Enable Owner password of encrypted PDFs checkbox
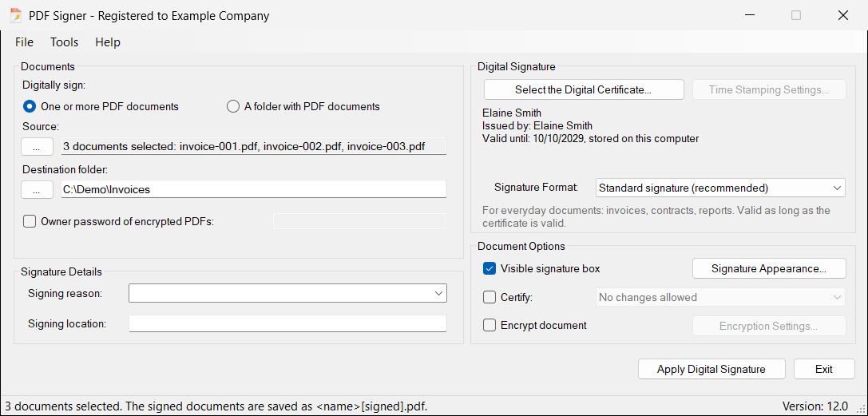 point(30,222)
